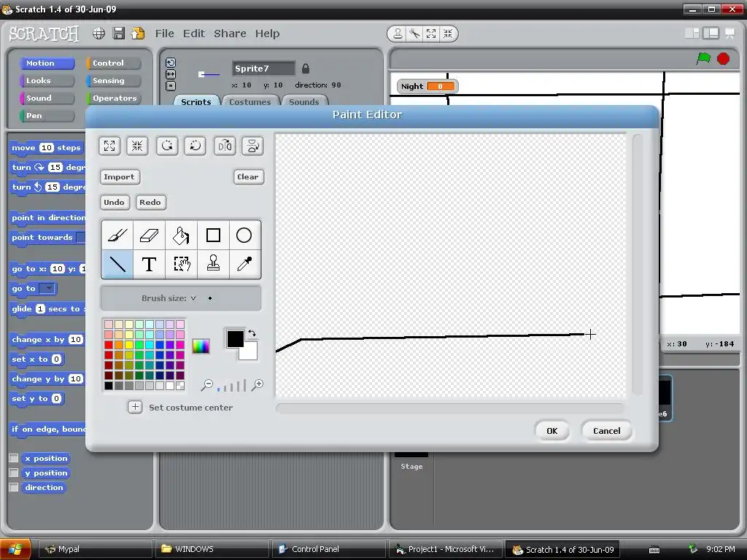Switch to the Scripts tab

196,101
